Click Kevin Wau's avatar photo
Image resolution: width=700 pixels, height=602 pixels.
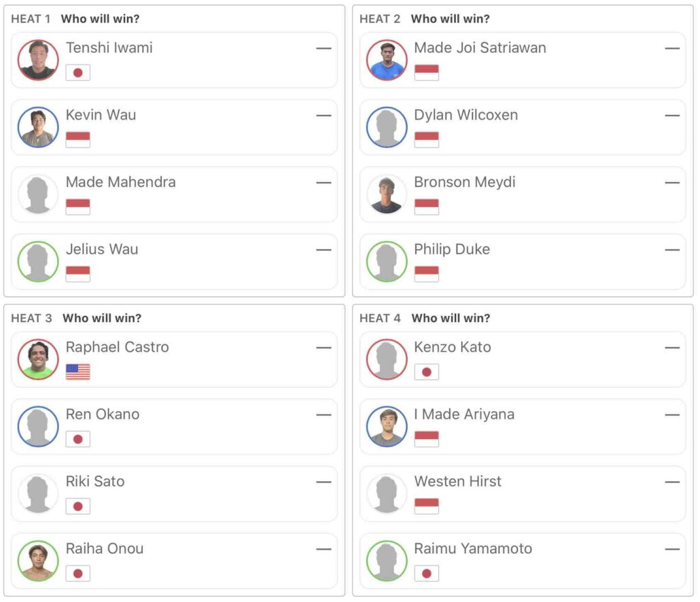pyautogui.click(x=38, y=127)
